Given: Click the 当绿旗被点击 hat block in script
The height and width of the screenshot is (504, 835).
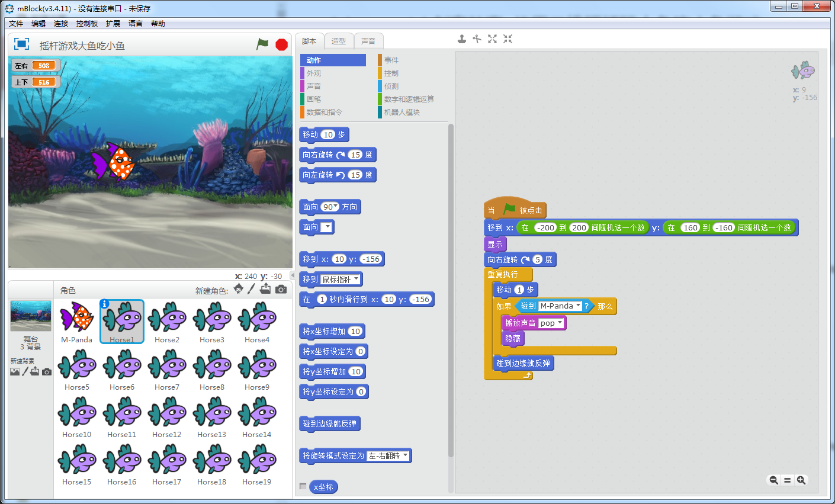Looking at the screenshot, I should (x=514, y=208).
